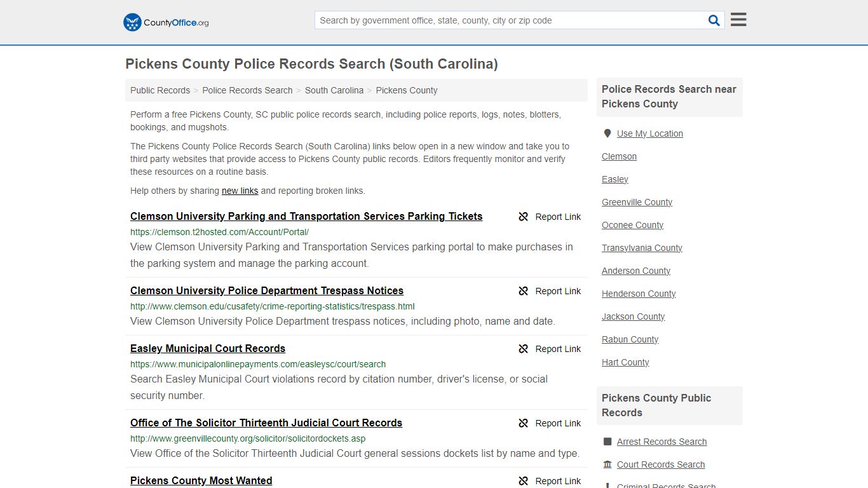The image size is (868, 488).
Task: Click the broken-link icon for the Trespass Notices row
Action: click(x=524, y=291)
